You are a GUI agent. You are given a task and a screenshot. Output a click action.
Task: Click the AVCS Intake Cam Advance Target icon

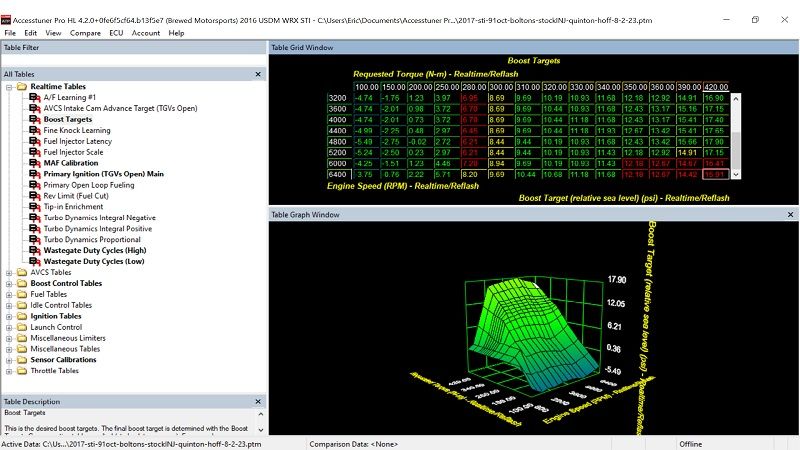point(35,108)
